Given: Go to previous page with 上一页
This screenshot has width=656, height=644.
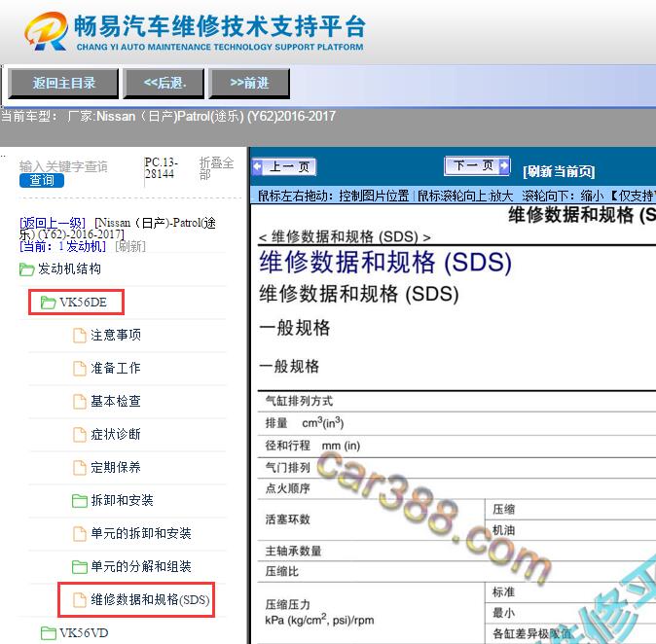Looking at the screenshot, I should point(284,167).
